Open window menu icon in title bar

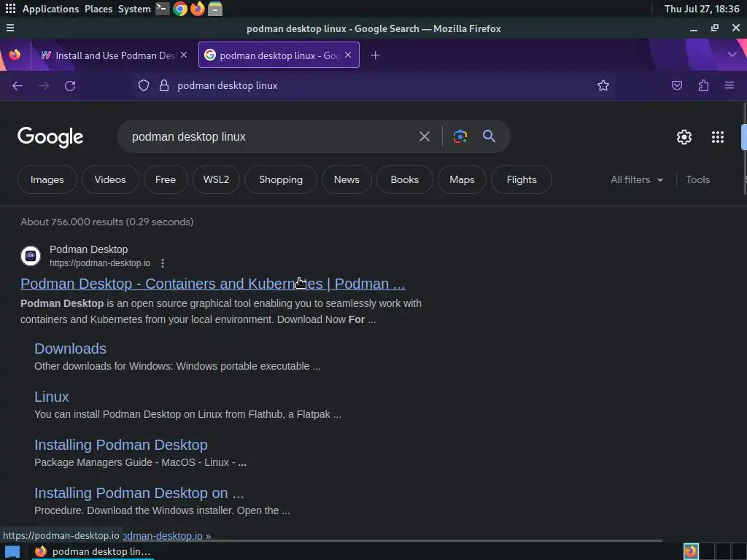pos(10,28)
